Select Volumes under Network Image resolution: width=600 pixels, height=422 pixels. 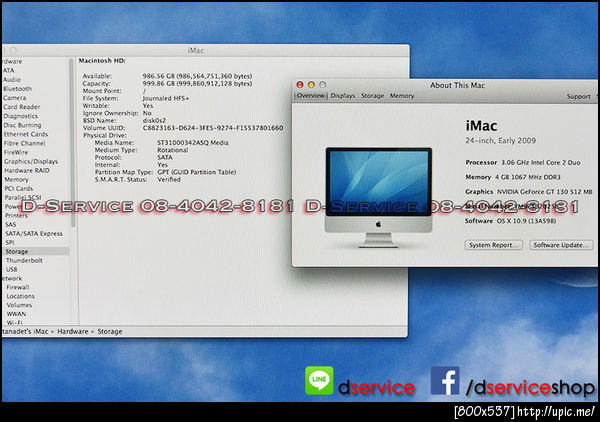pos(19,305)
